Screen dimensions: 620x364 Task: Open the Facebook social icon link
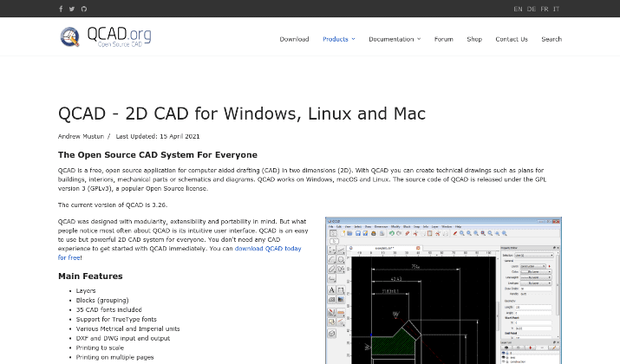pos(61,9)
